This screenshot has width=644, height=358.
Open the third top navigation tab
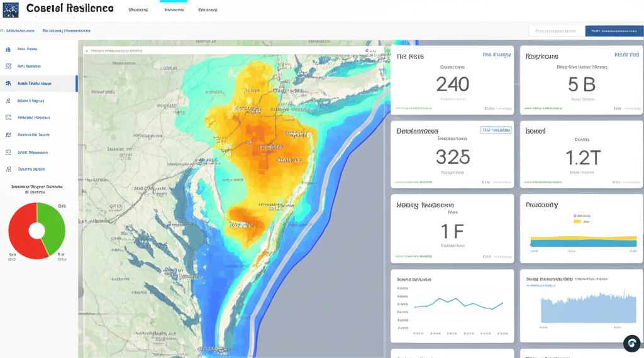click(x=208, y=10)
